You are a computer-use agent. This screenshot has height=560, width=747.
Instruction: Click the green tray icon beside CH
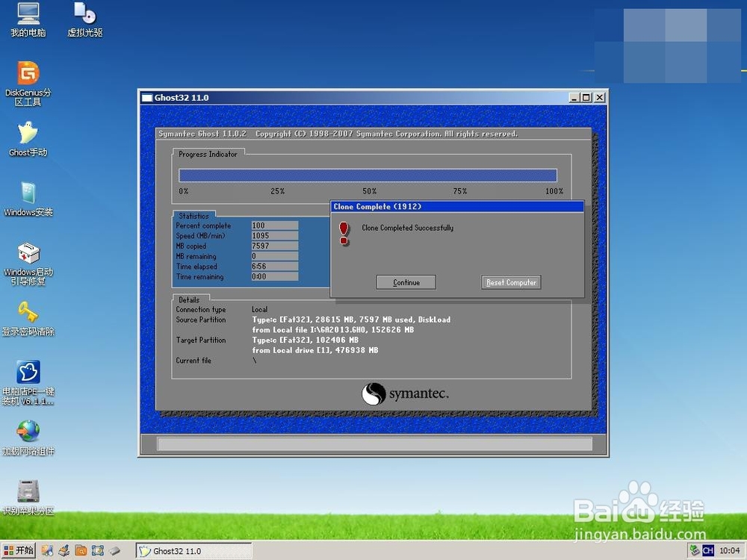695,550
